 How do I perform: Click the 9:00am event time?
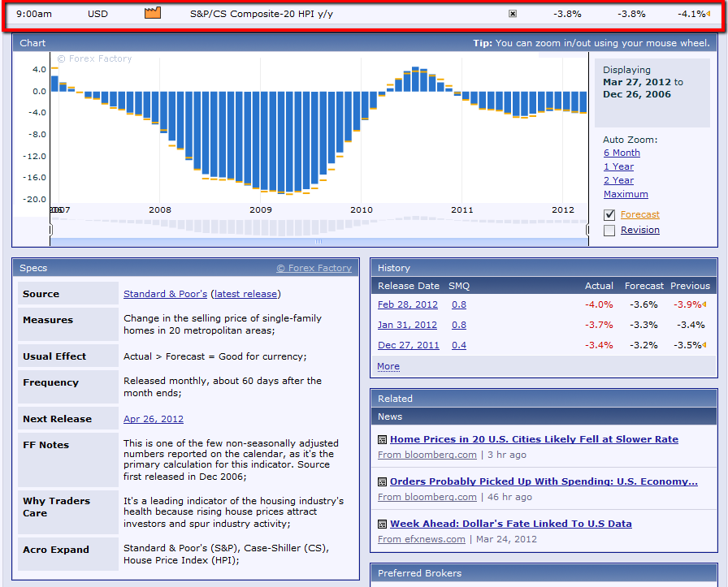[34, 14]
